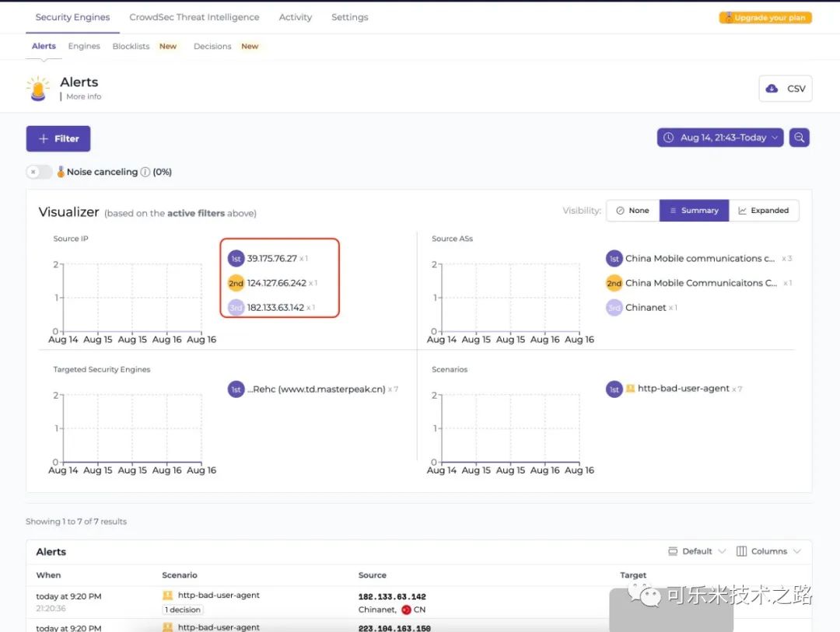
Task: Select Chinanet in Source ASs
Action: pos(646,307)
